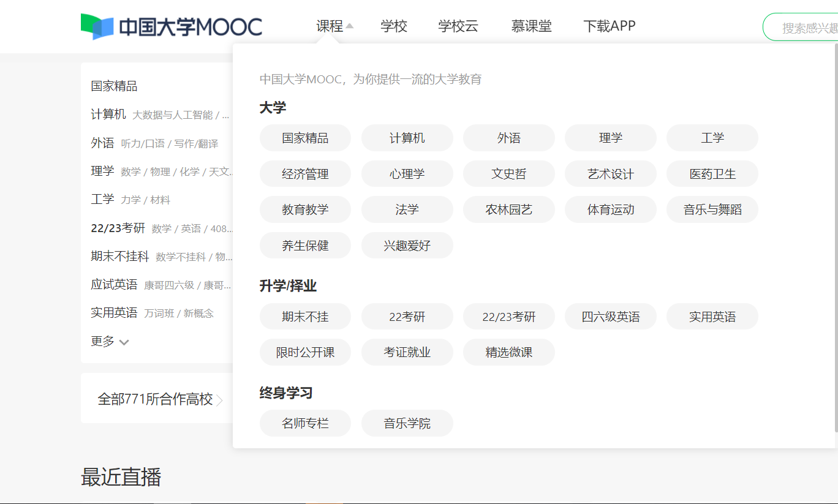Select the 计算机 category pill
Viewport: 838px width, 504px height.
(407, 138)
